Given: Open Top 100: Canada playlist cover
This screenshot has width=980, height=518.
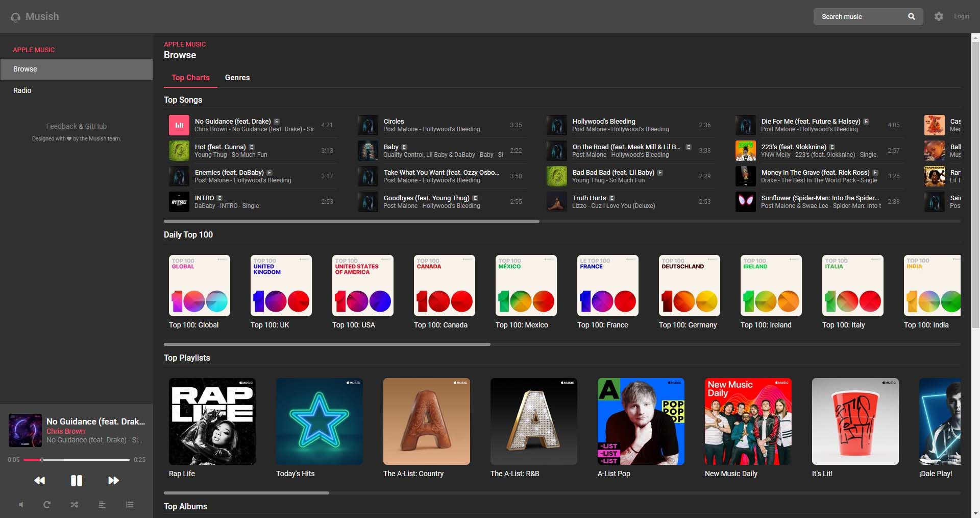Looking at the screenshot, I should pos(445,286).
